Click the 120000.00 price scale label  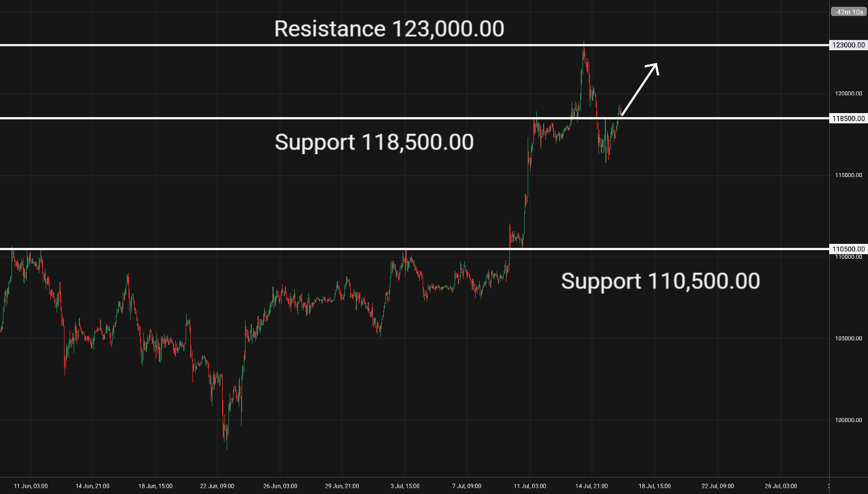point(848,94)
